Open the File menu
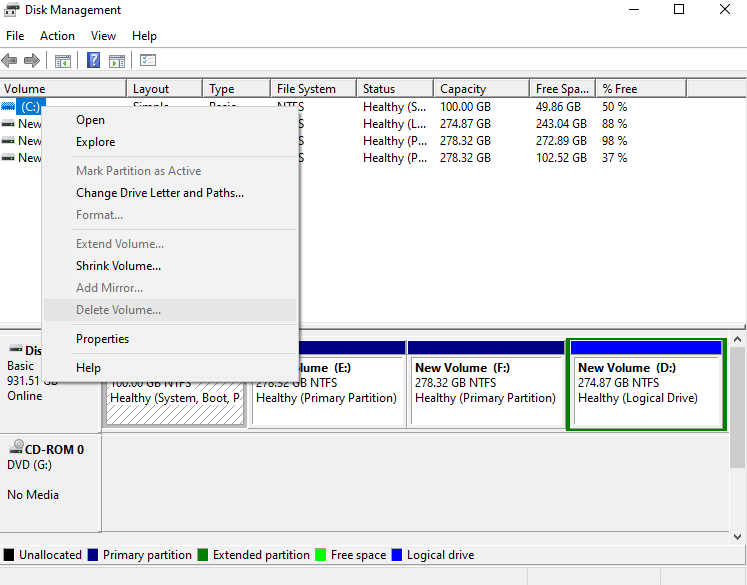This screenshot has height=585, width=747. tap(15, 36)
